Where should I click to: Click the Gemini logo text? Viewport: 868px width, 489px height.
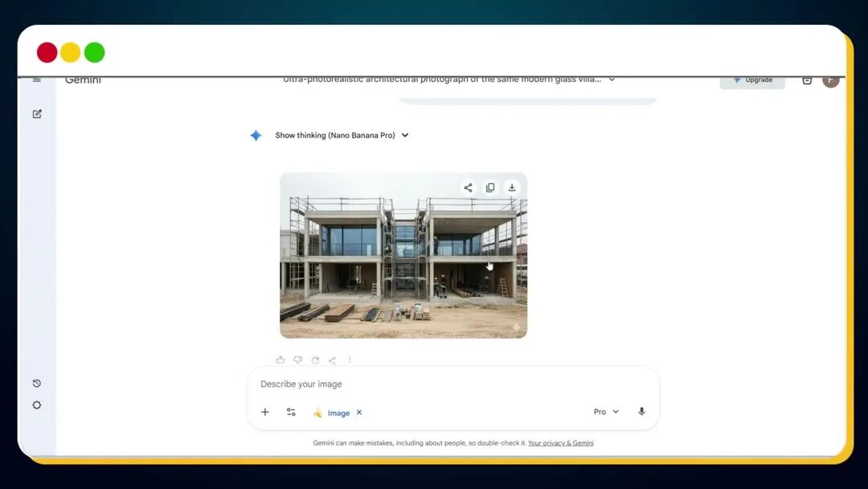(x=83, y=80)
